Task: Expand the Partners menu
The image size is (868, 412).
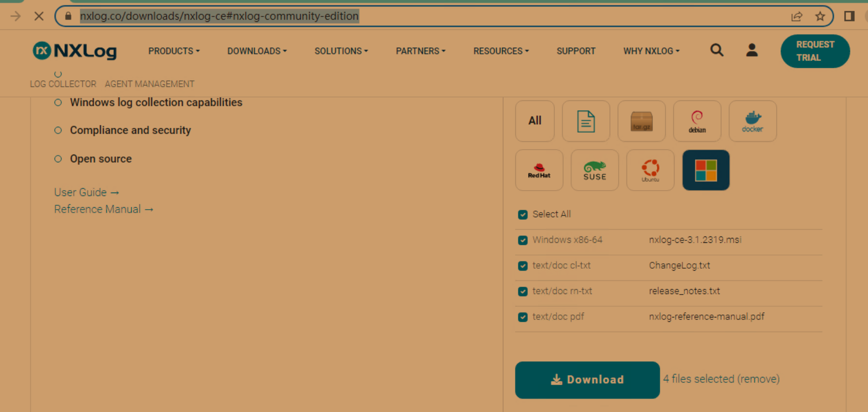Action: click(420, 51)
